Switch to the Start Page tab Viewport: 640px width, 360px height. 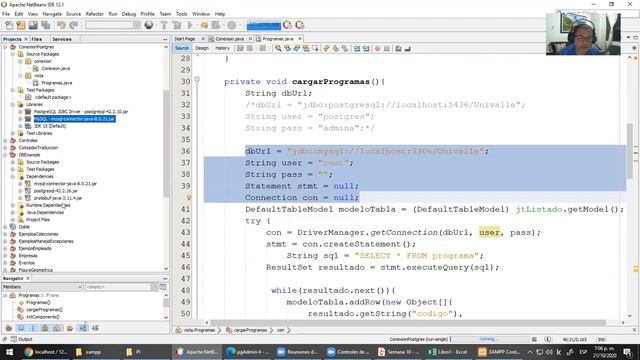(184, 39)
